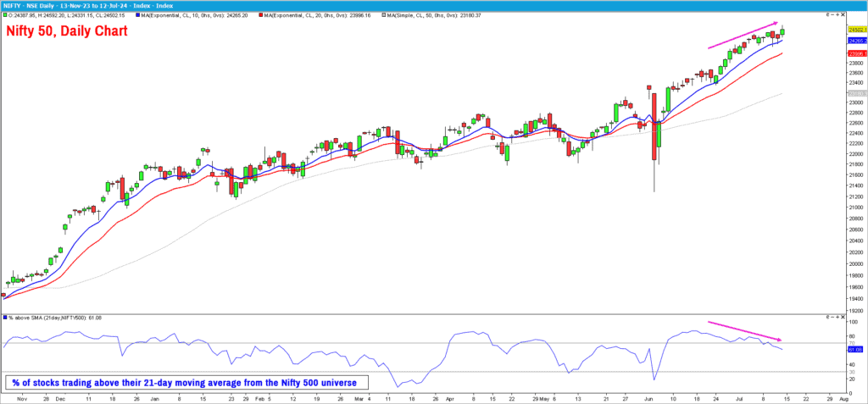
Task: Click blue 24265.2 axis label
Action: (x=857, y=41)
